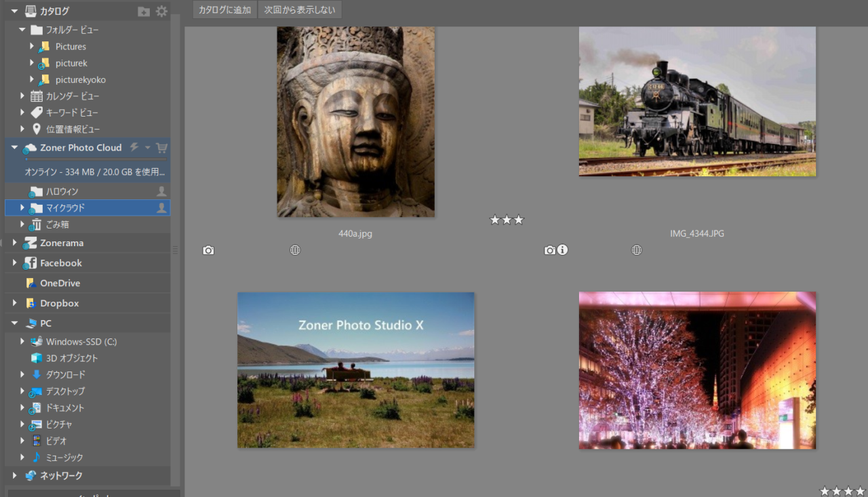Click the three-star rating near 440a.jpg
868x497 pixels.
tap(507, 220)
